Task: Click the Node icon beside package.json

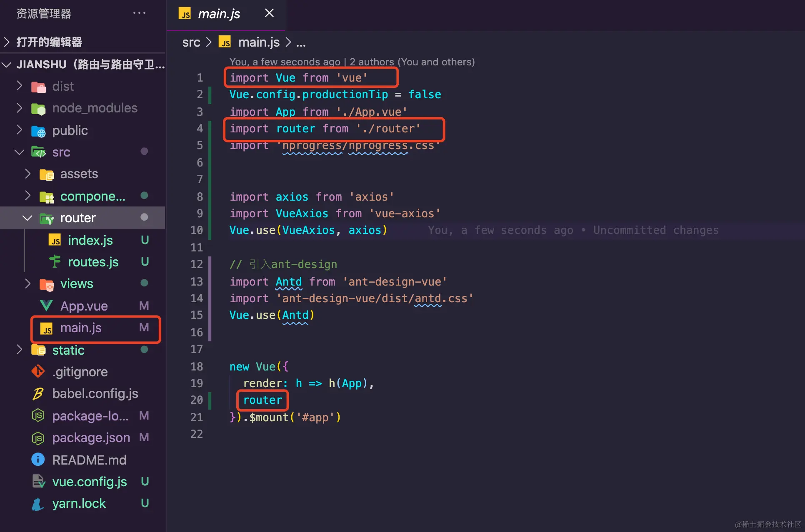Action: coord(38,438)
